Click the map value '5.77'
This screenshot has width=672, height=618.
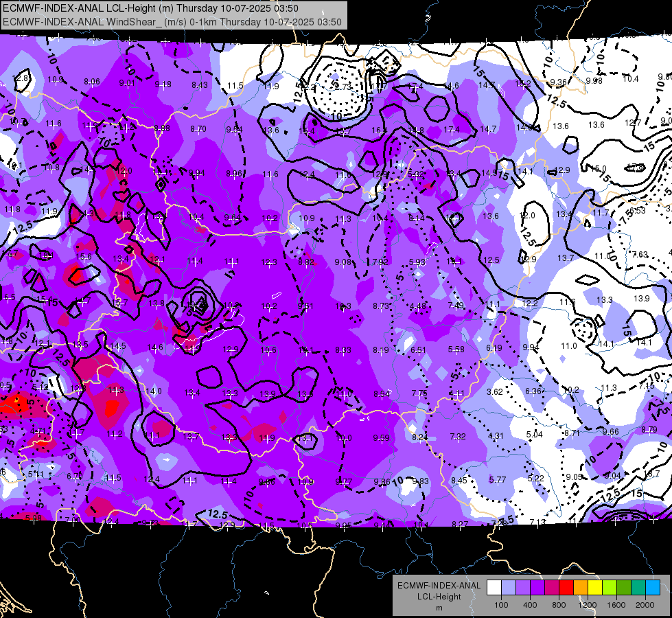498,479
